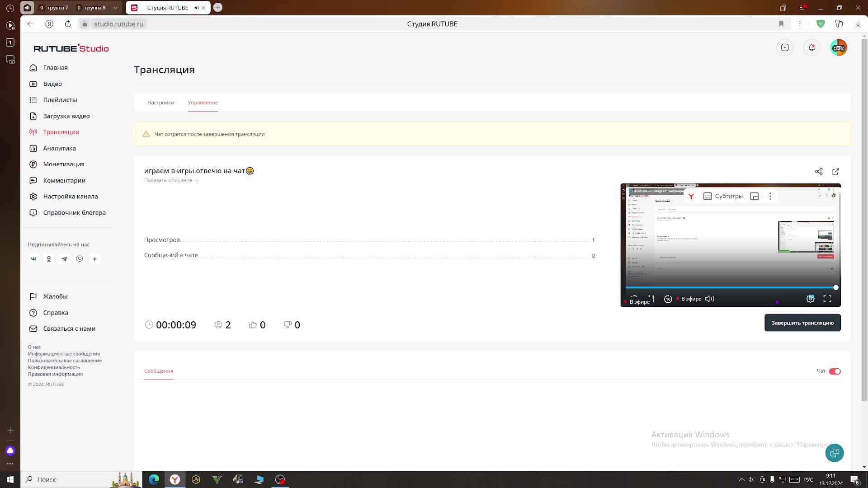Mute the Студия RUTUBE tab audio
The width and height of the screenshot is (868, 488).
(196, 8)
